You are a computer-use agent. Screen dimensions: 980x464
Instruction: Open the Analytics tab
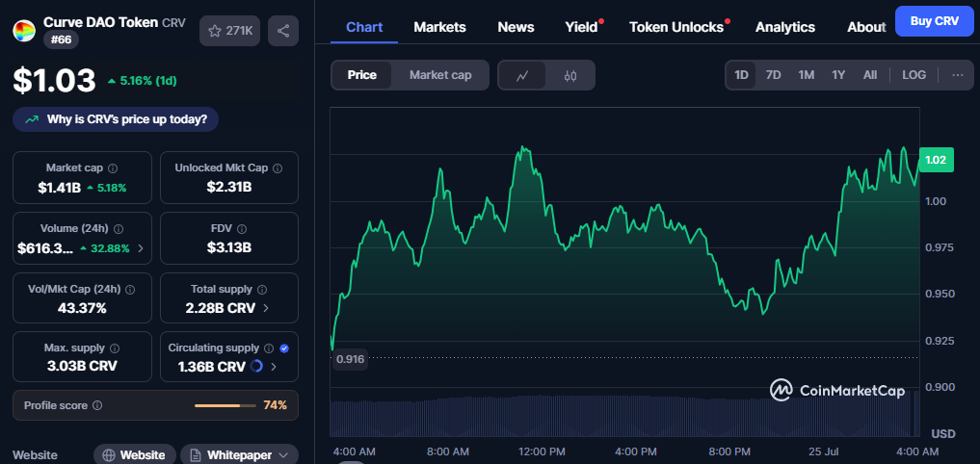[785, 28]
